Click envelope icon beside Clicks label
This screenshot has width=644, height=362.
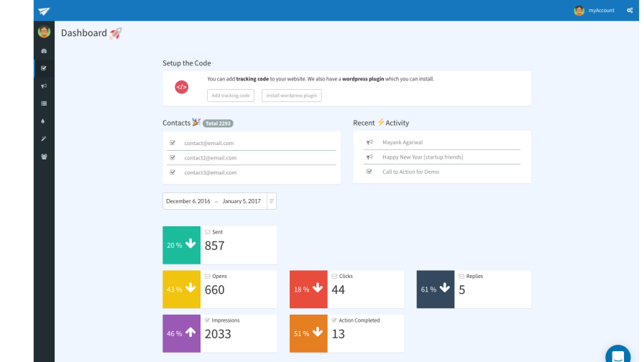334,277
